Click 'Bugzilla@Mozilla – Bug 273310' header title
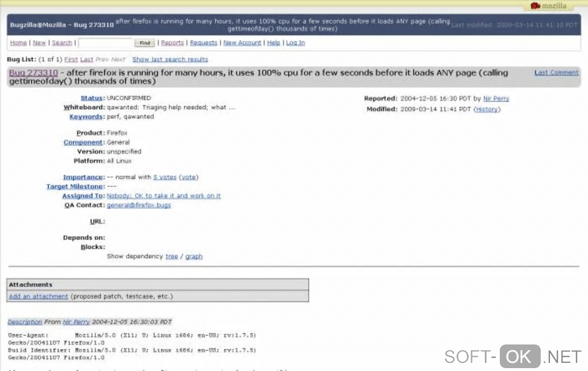 (62, 25)
